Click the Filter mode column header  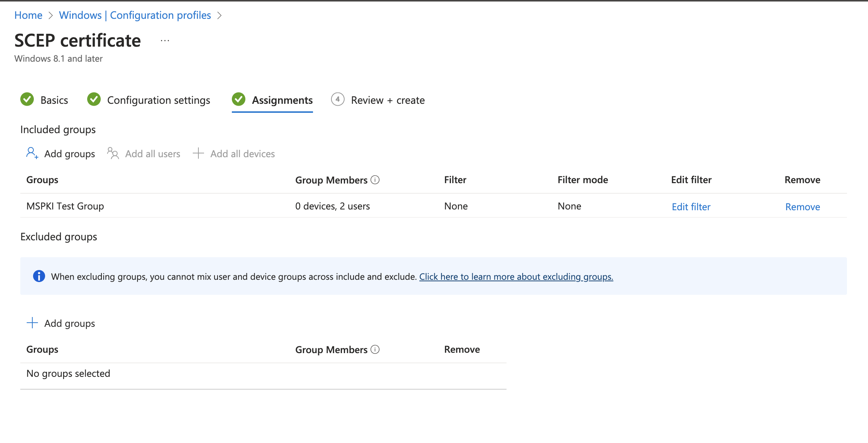[583, 180]
